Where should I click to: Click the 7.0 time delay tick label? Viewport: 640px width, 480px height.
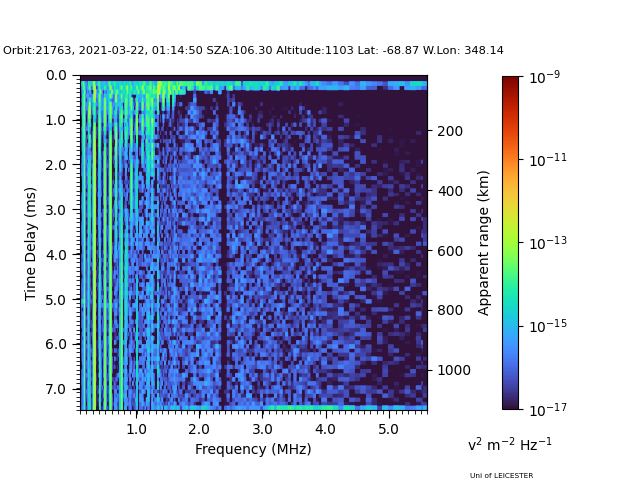pos(56,389)
